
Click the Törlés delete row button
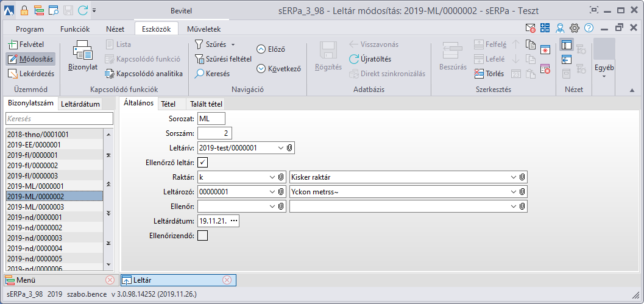tap(489, 74)
